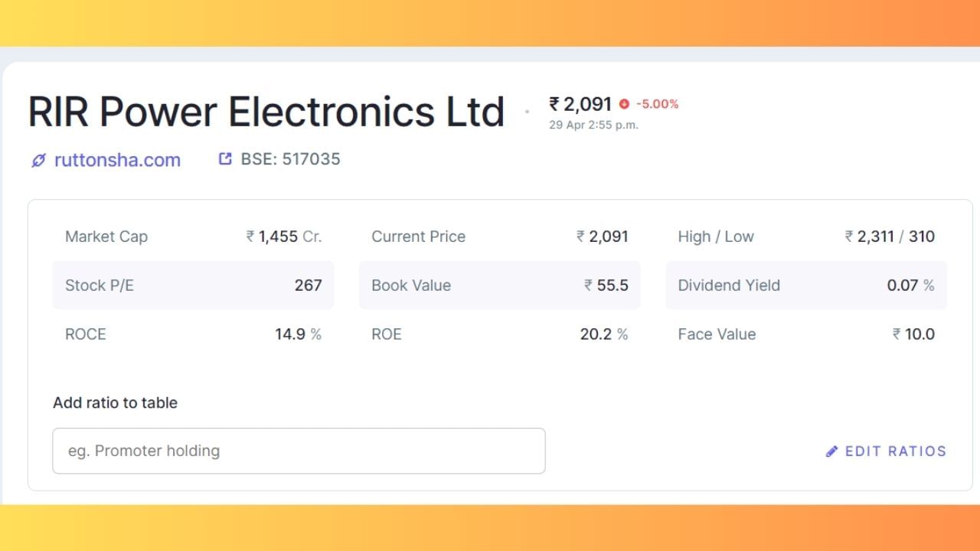Click the pencil icon next to EDIT RATIOS

(x=831, y=451)
